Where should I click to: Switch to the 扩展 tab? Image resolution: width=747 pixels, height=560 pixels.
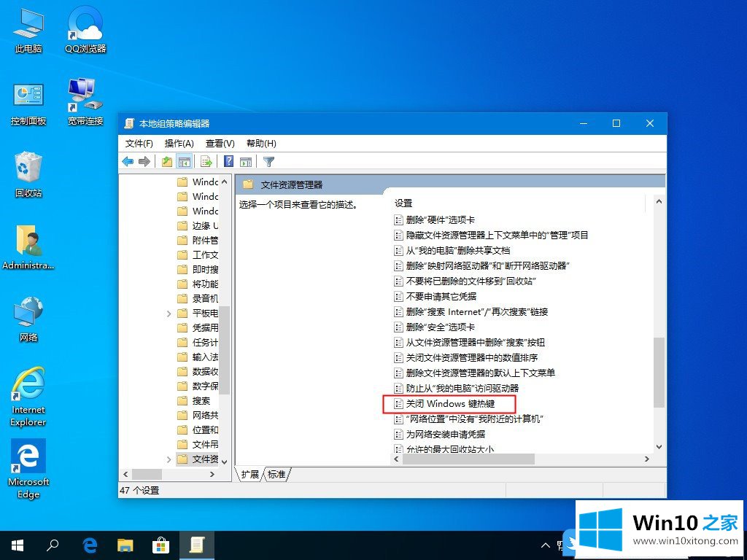pos(249,474)
